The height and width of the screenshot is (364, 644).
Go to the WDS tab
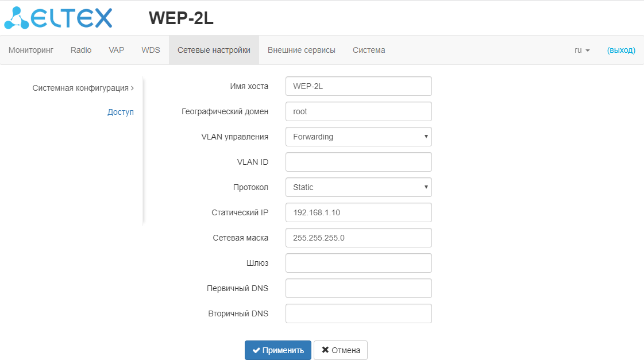[151, 50]
